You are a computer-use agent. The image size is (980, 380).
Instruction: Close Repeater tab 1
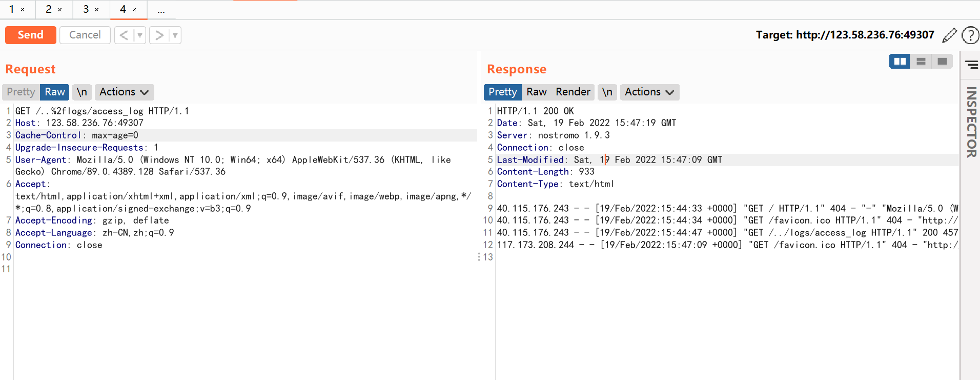point(23,10)
